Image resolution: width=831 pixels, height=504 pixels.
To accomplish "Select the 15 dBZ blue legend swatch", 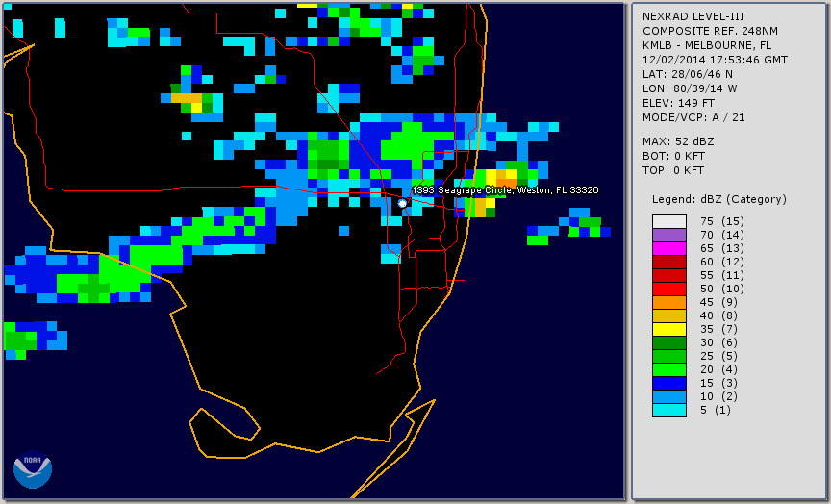I will click(669, 383).
